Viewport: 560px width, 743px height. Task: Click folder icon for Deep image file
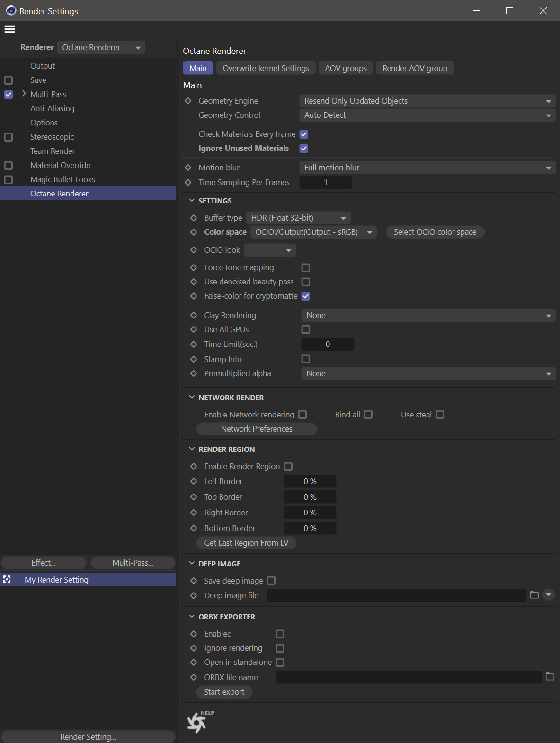click(534, 595)
